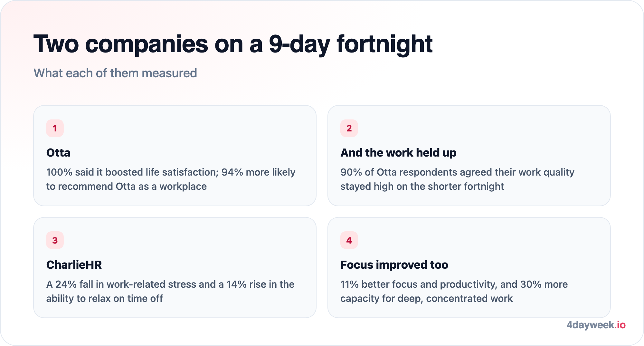Select the first card about Otta

[175, 156]
